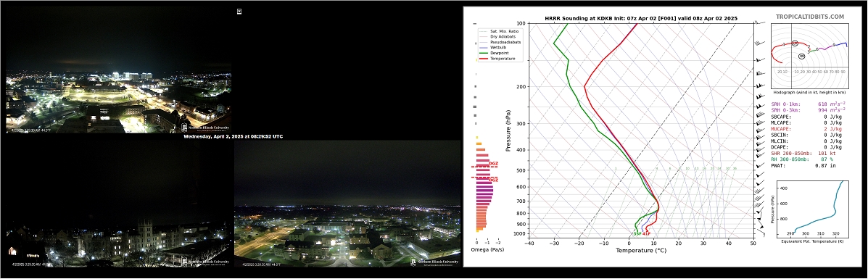
Task: Click the small close icon above the webcams
Action: tap(239, 11)
